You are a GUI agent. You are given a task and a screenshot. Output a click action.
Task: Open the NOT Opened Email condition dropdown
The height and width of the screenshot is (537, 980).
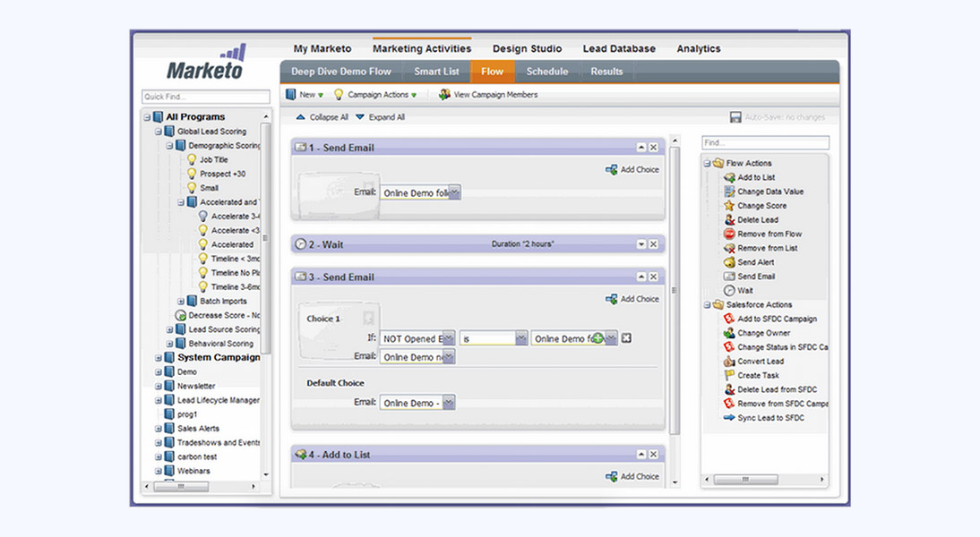(449, 337)
